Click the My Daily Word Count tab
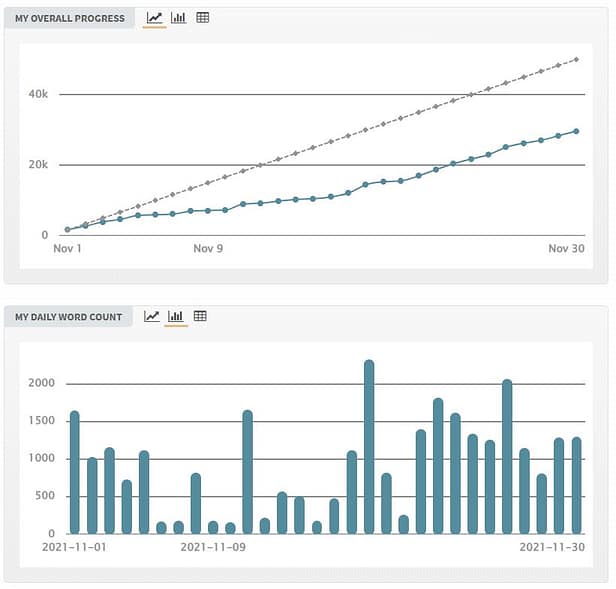 [x=68, y=317]
